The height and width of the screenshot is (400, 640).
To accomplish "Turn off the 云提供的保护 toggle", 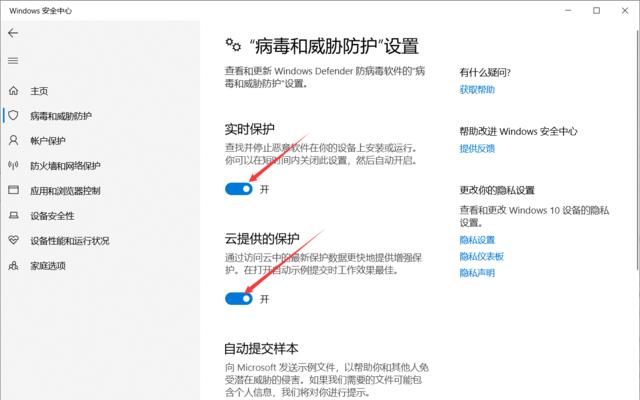I will coord(239,299).
